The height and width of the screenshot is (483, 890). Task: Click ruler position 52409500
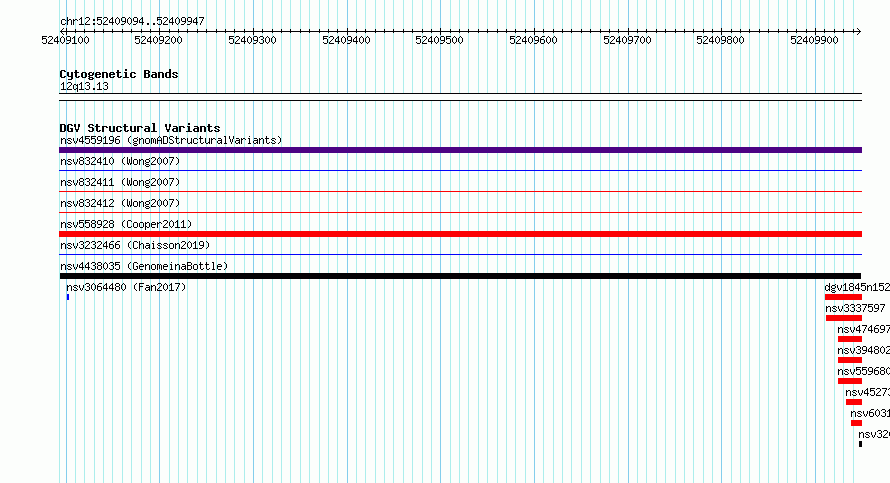tap(439, 40)
